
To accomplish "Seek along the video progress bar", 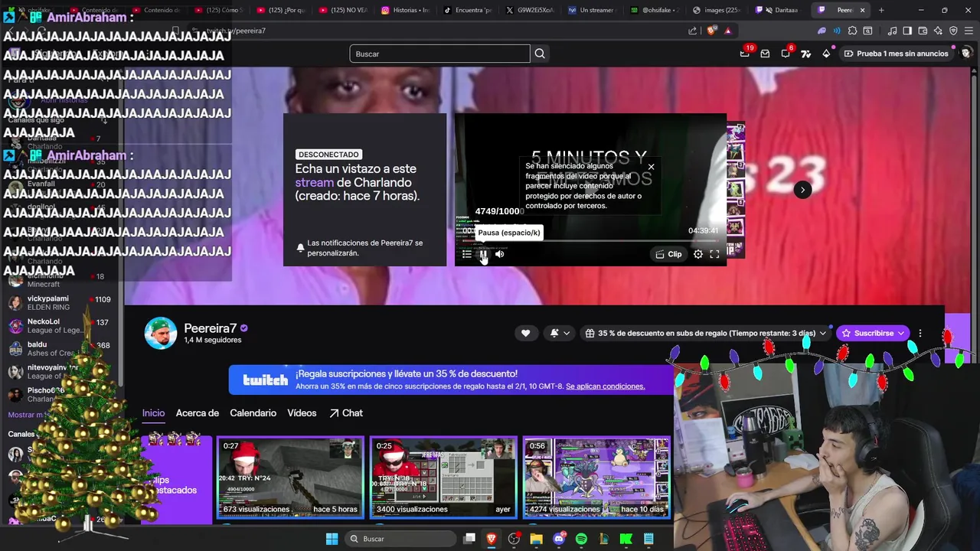I will tap(590, 240).
